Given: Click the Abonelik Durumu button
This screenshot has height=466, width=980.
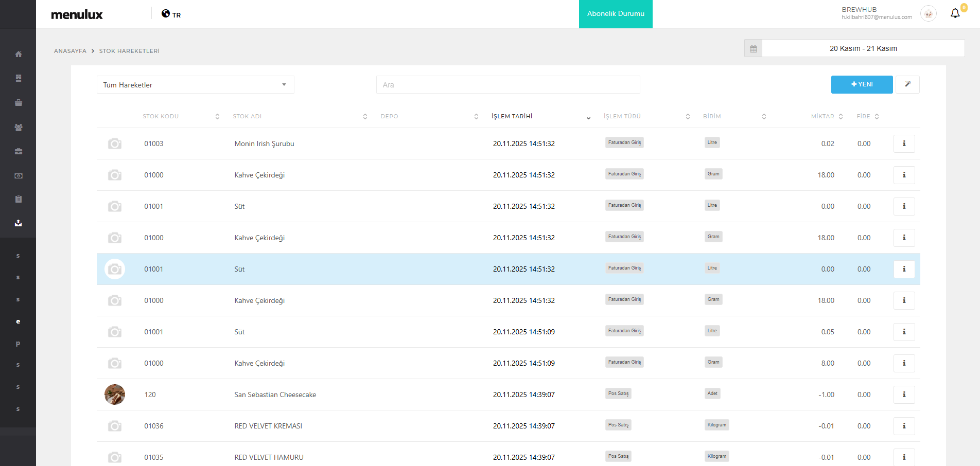Looking at the screenshot, I should point(616,14).
